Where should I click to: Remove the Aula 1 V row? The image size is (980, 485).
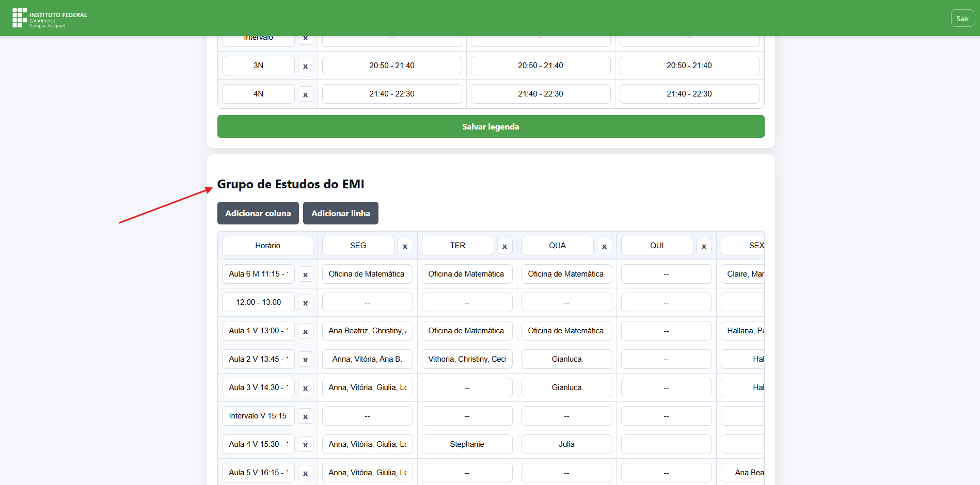(306, 331)
